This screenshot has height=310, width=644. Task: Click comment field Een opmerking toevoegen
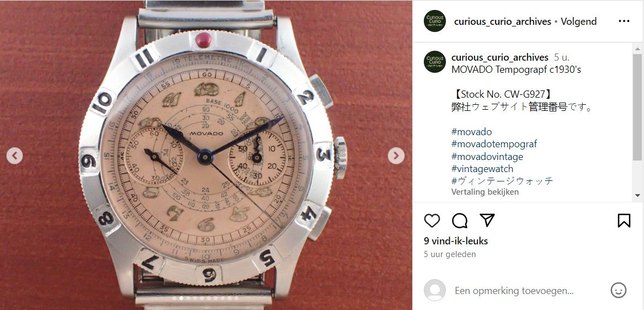[x=514, y=291]
